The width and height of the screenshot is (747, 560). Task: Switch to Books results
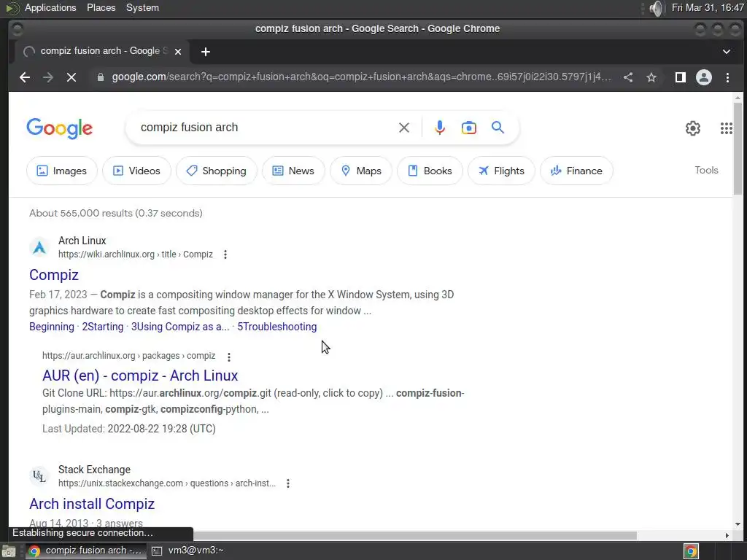(430, 171)
